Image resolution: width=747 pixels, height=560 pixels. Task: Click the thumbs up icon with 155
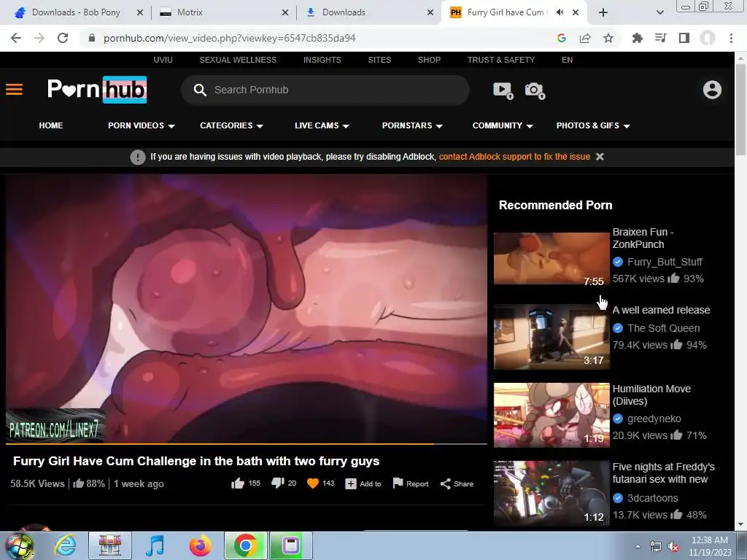(x=238, y=484)
